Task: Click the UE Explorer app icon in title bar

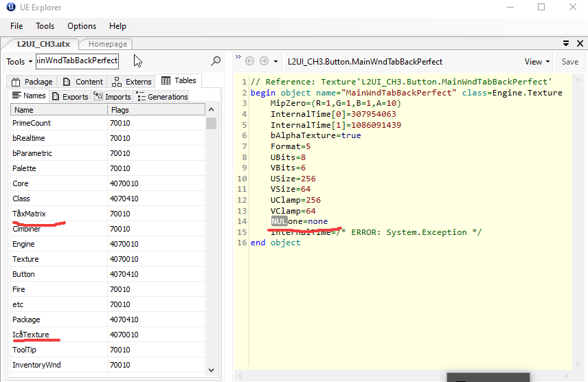Action: coord(11,7)
